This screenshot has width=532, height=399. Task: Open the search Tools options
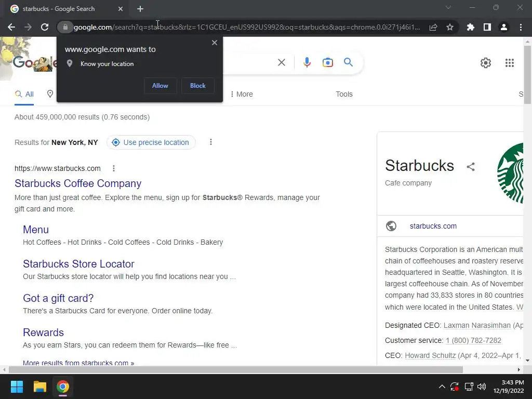(x=344, y=95)
